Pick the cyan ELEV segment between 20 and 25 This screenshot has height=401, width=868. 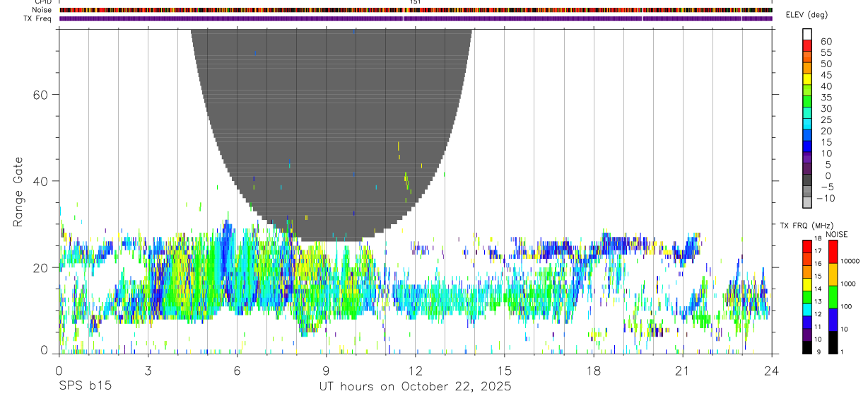click(807, 124)
